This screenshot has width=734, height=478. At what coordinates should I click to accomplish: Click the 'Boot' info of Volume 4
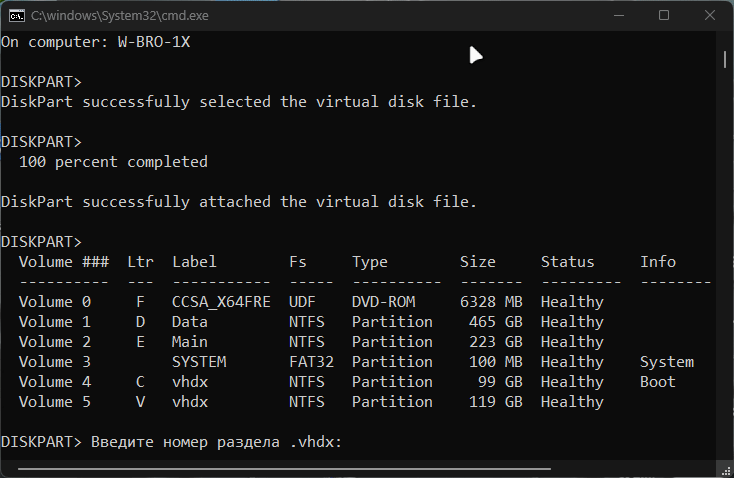(x=658, y=382)
